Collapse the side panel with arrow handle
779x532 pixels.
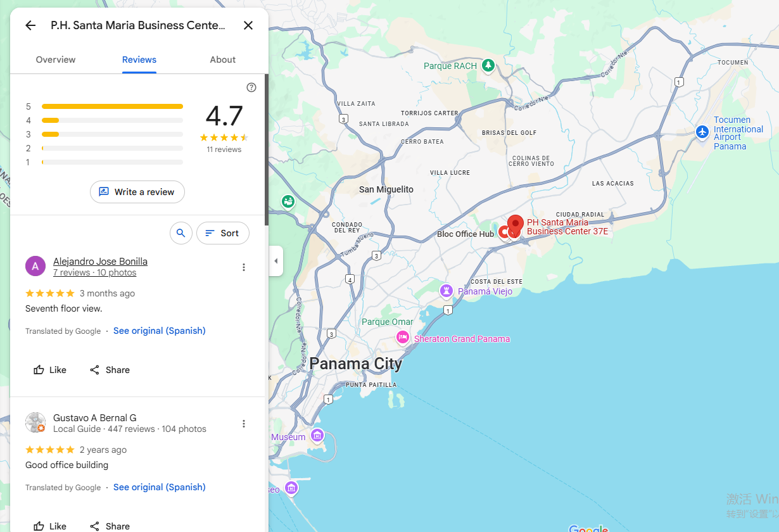pyautogui.click(x=275, y=261)
